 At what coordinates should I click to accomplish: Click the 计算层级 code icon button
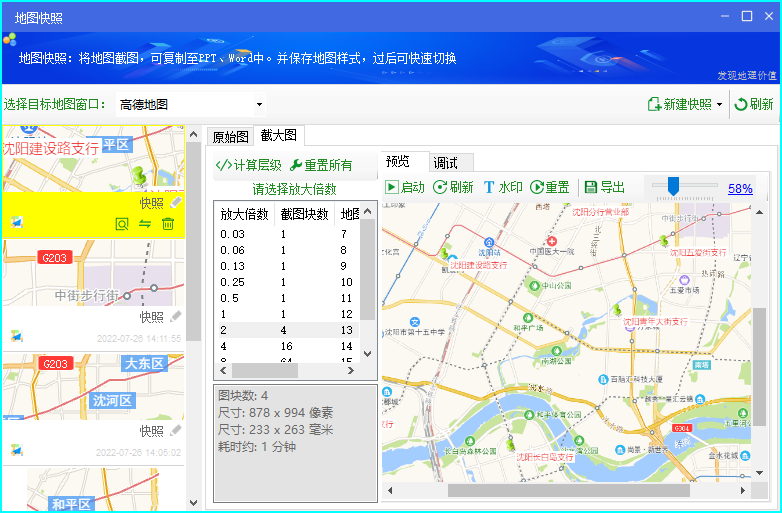pyautogui.click(x=248, y=165)
